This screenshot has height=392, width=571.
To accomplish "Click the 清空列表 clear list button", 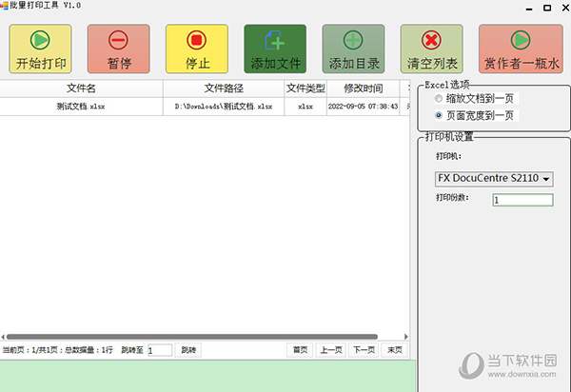I will (x=432, y=49).
